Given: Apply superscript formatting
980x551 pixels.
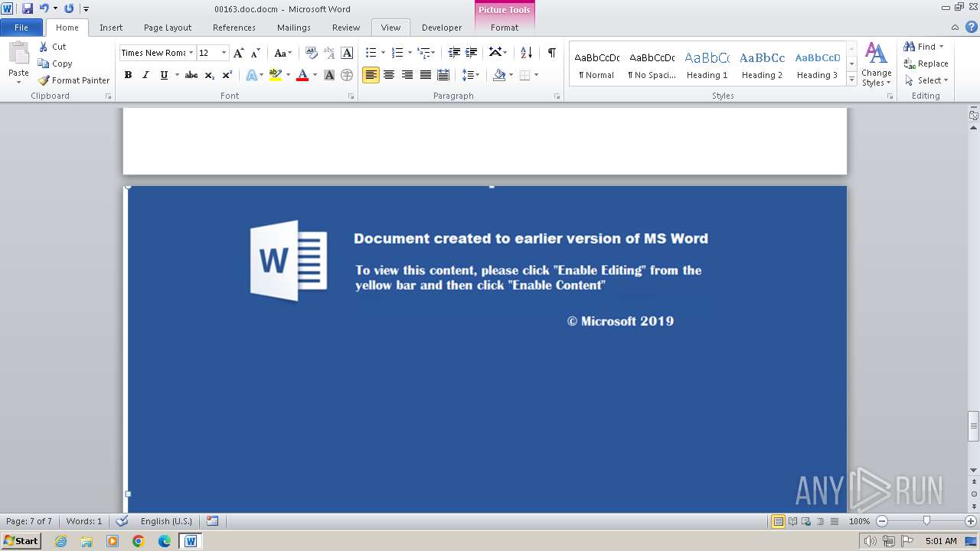Looking at the screenshot, I should (x=227, y=75).
